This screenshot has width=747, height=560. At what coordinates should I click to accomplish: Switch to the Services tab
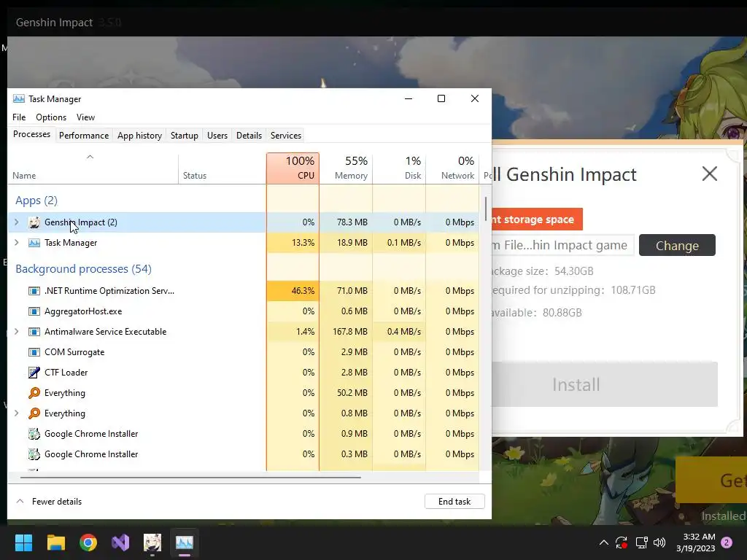point(286,136)
